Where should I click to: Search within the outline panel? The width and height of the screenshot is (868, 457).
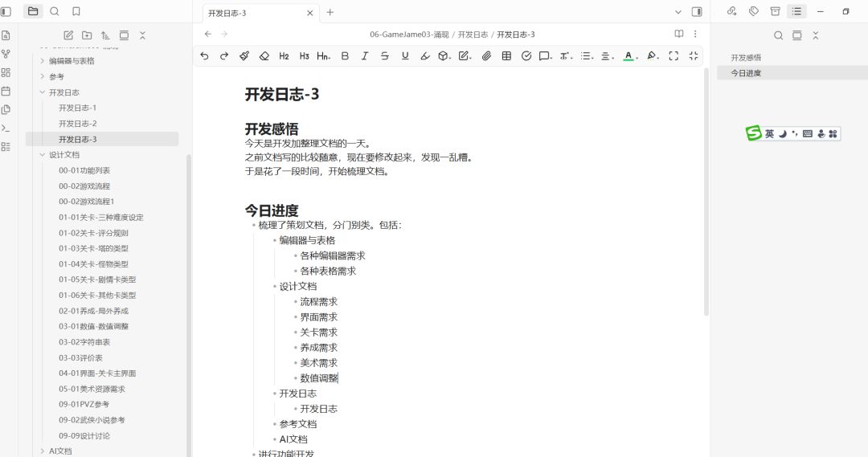click(x=778, y=35)
